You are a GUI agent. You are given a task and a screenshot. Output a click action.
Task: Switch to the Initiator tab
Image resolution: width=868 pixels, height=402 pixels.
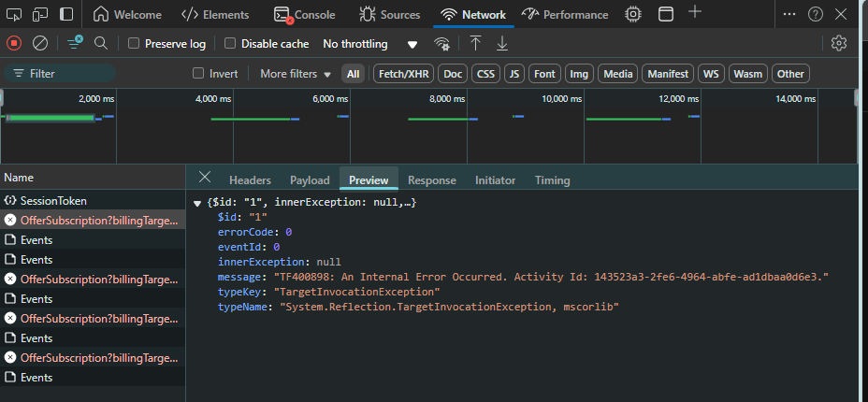click(495, 180)
